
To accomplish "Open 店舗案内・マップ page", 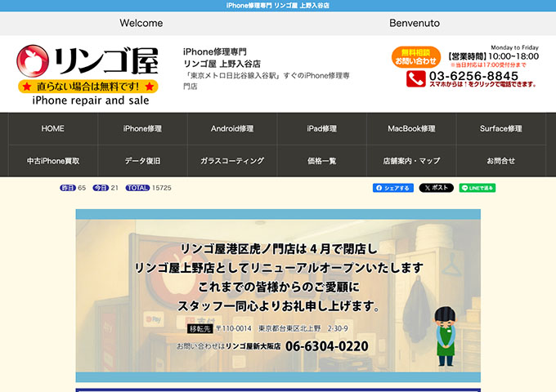I will [411, 161].
